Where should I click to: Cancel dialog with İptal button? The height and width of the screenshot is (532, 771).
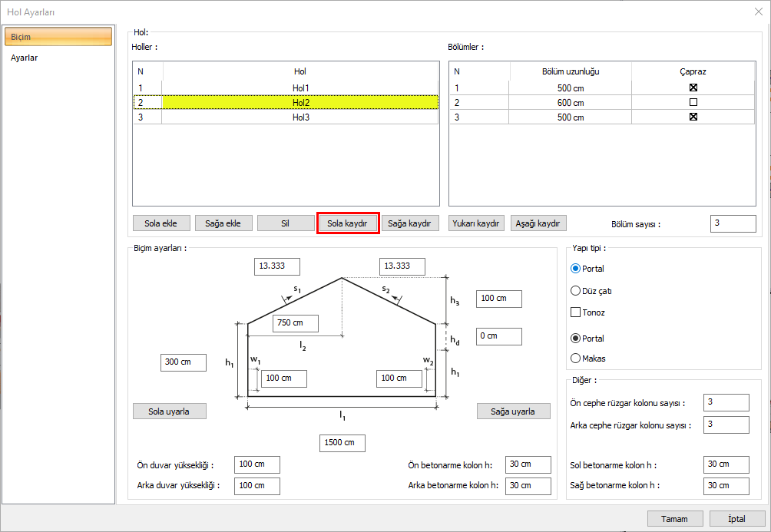coord(736,519)
